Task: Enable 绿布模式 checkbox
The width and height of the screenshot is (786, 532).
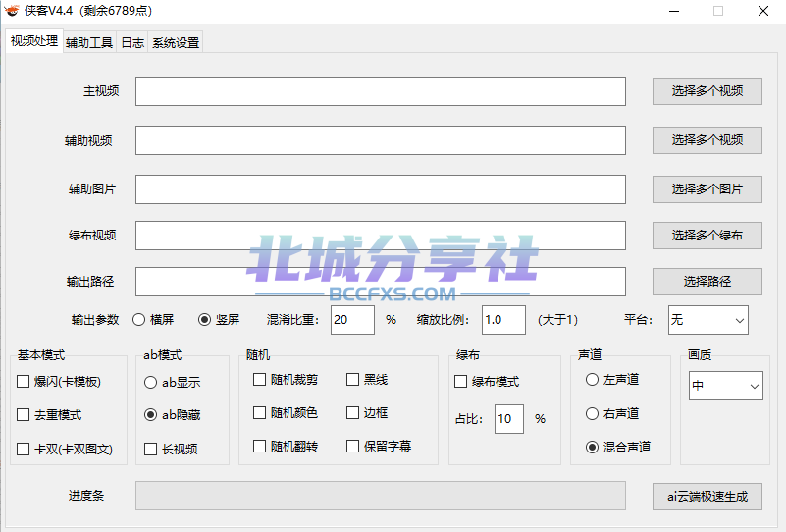Action: point(460,382)
